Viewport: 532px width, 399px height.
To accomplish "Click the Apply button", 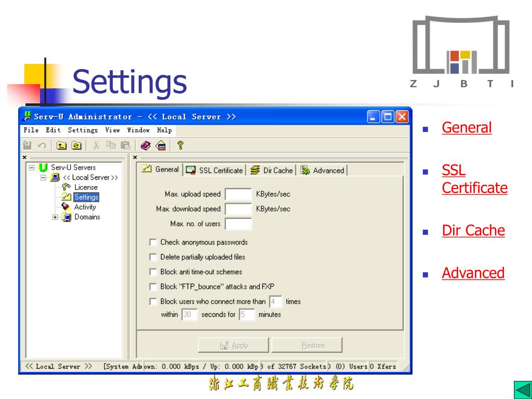I will pos(233,345).
